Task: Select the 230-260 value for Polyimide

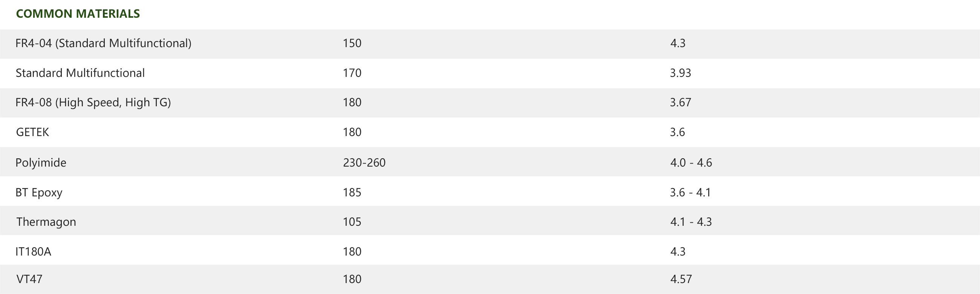Action: click(x=364, y=162)
